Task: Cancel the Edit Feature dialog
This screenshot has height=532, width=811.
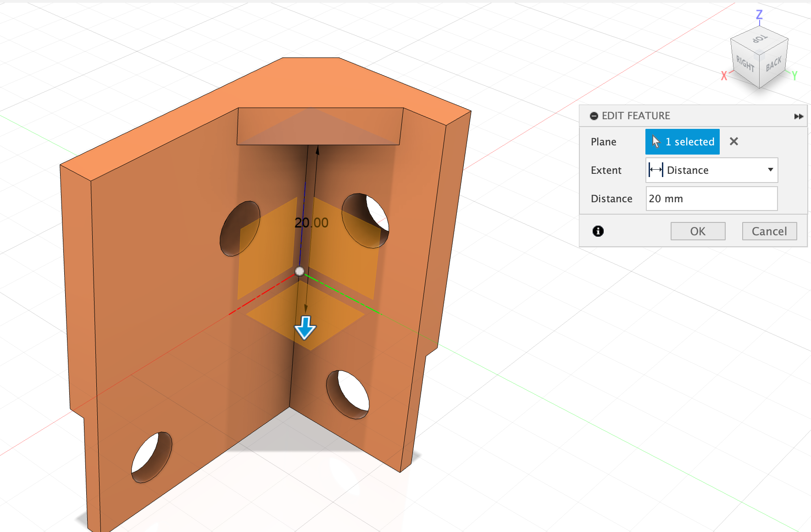Action: [769, 231]
